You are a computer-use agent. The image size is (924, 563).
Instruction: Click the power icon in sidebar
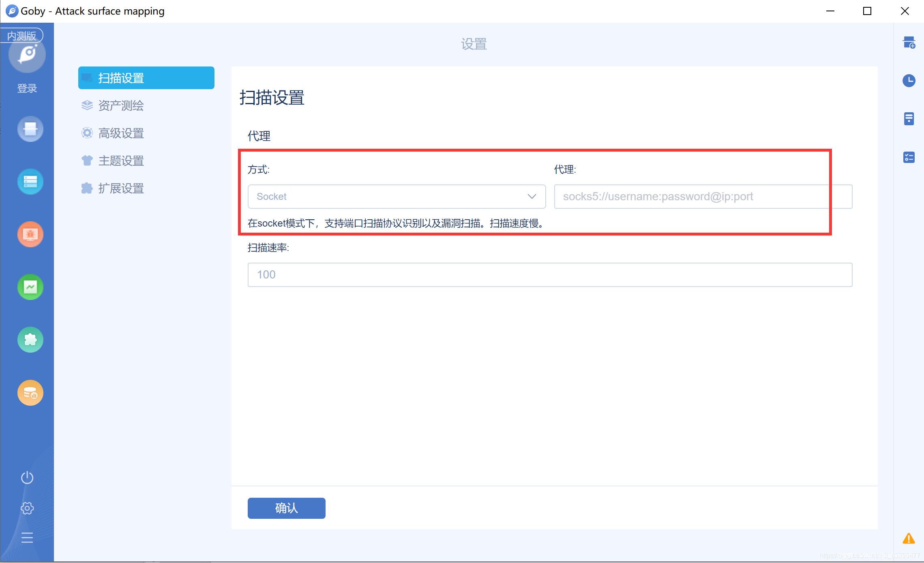click(27, 477)
